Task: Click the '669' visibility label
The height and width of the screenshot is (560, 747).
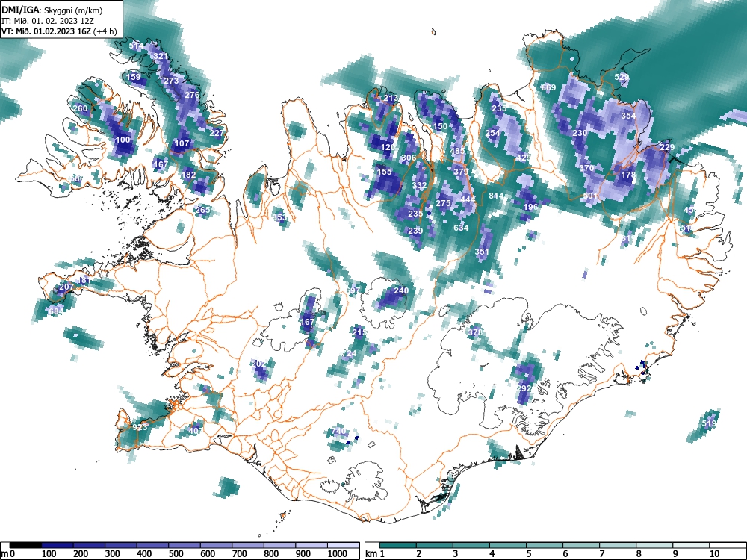Action: (x=548, y=87)
